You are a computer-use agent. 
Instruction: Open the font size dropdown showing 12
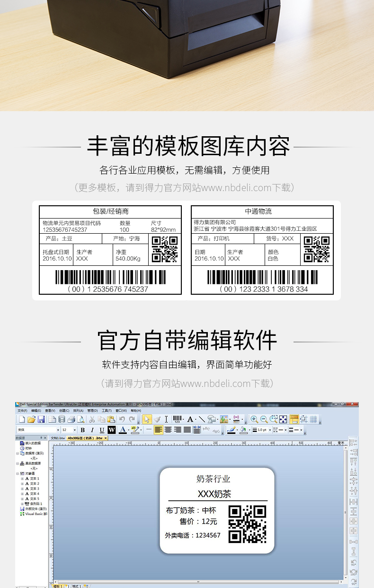click(x=69, y=430)
